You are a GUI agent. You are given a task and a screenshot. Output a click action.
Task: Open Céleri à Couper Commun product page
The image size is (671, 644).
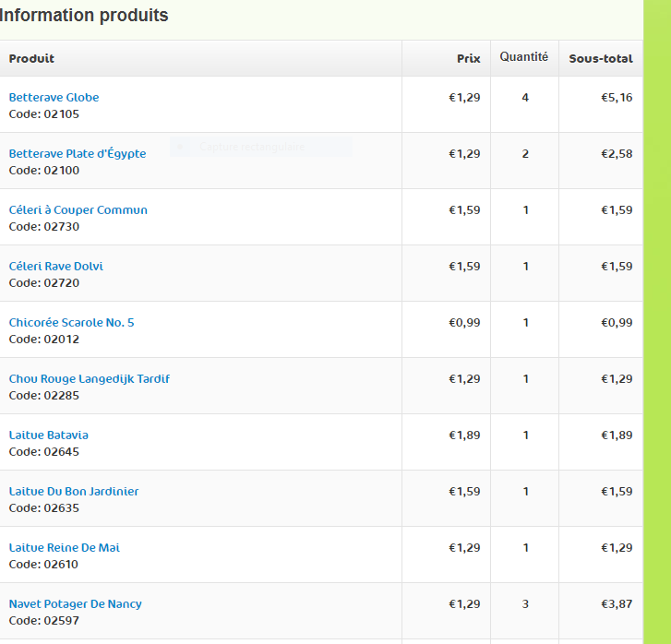[x=78, y=210]
